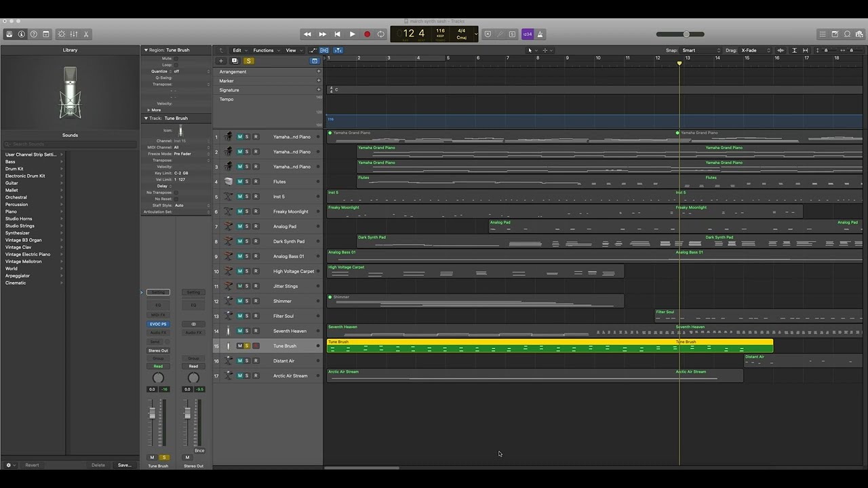This screenshot has height=488, width=868.
Task: Open the left-click pointer tool menu
Action: coord(532,50)
